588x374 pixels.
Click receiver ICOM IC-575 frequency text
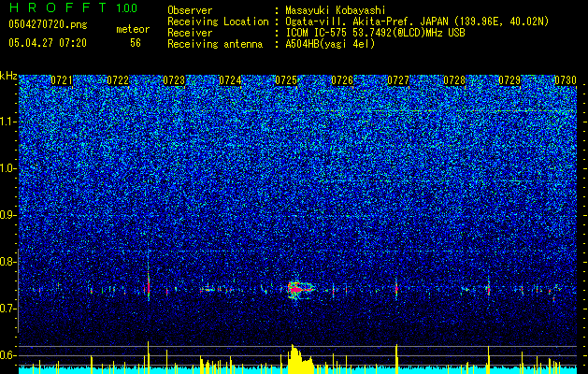pyautogui.click(x=375, y=33)
